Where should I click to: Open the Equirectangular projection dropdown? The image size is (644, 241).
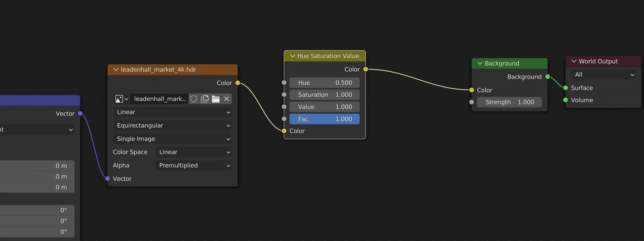click(172, 125)
